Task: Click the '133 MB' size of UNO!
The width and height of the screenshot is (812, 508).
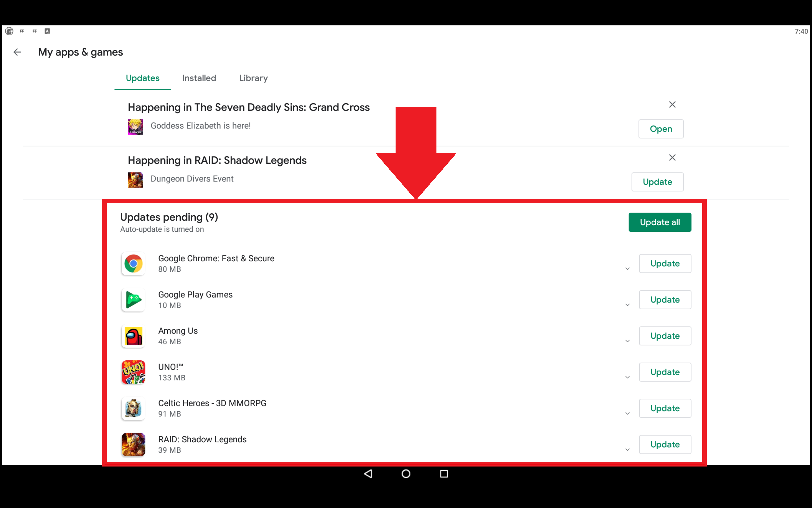Action: coord(172,378)
